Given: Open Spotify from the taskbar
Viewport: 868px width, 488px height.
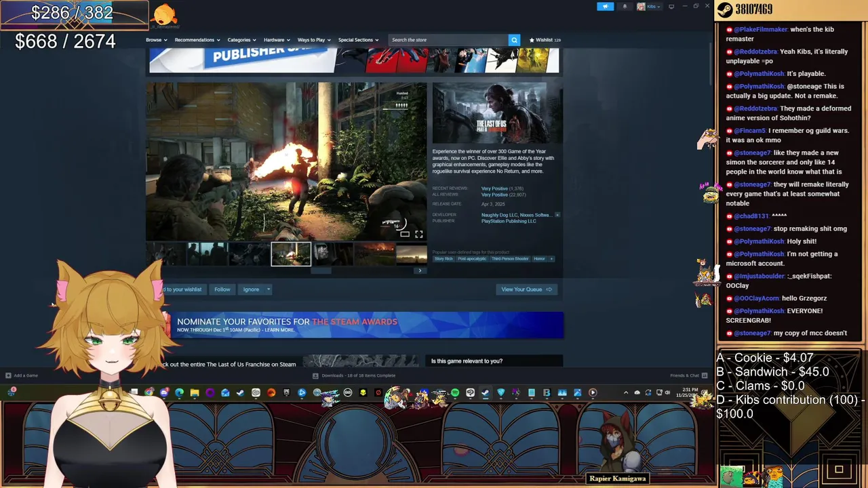Looking at the screenshot, I should tap(455, 392).
